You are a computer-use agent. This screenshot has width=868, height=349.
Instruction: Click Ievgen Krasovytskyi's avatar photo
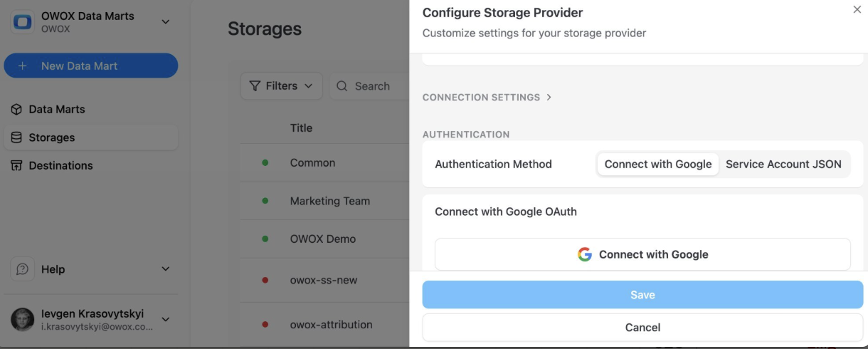(23, 319)
